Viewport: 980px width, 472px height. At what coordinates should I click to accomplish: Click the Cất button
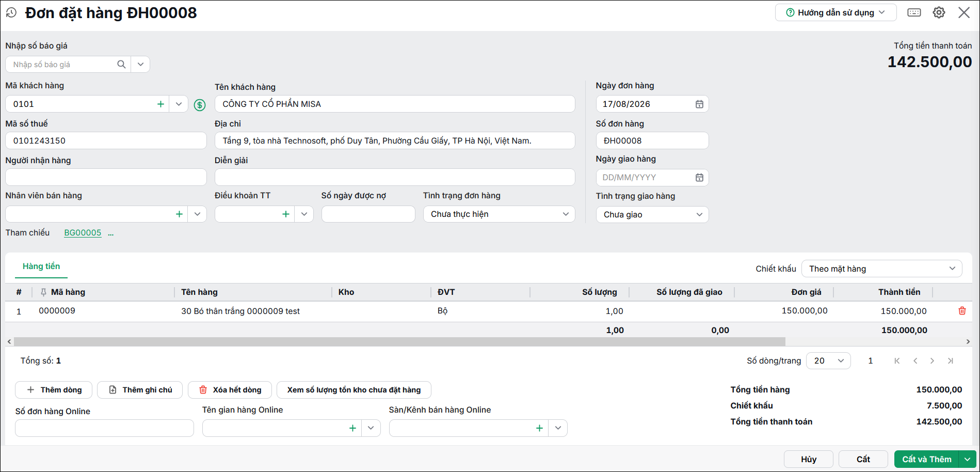click(x=863, y=459)
